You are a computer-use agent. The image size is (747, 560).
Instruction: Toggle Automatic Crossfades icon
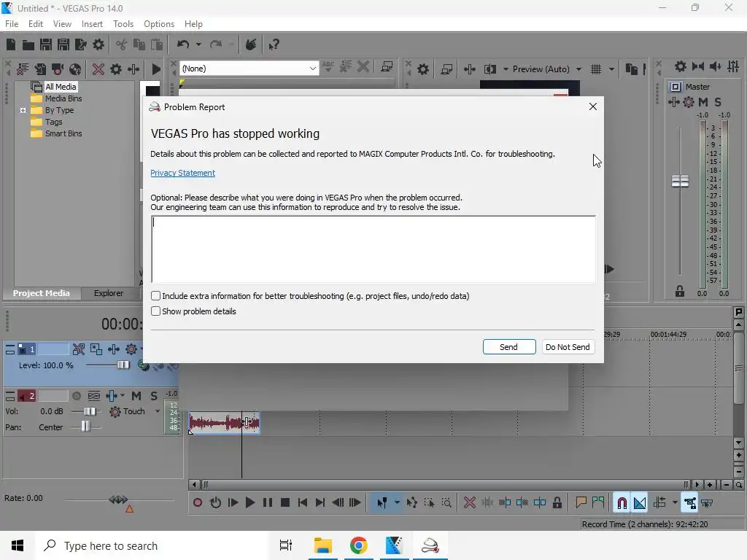[640, 502]
